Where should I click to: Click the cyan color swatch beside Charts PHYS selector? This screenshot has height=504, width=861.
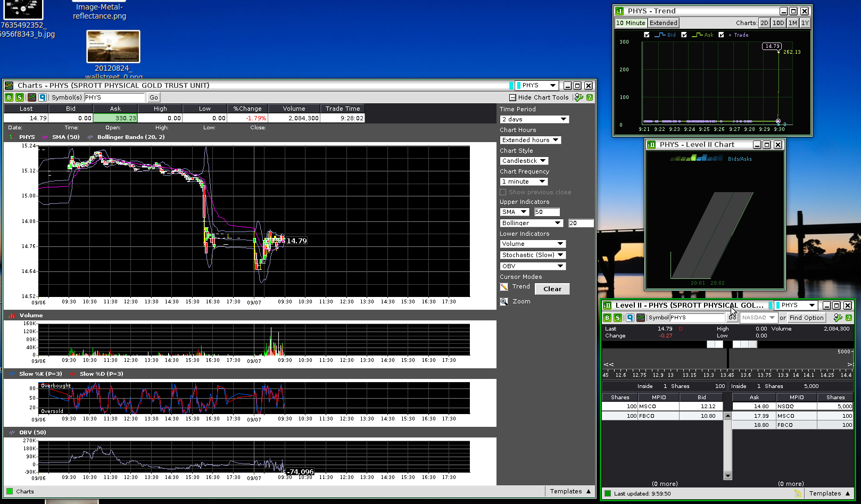511,86
